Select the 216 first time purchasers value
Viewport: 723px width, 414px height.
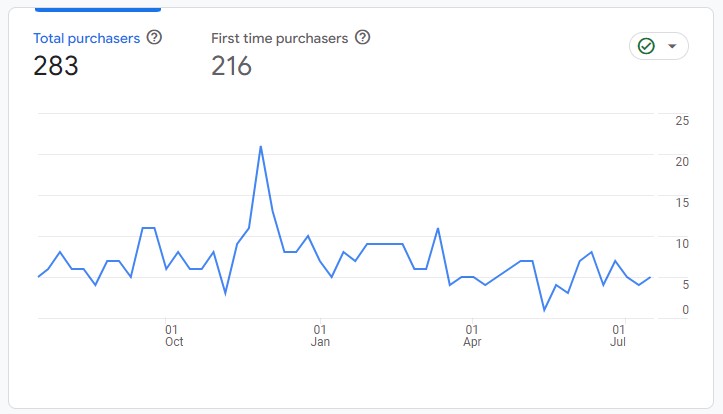231,66
